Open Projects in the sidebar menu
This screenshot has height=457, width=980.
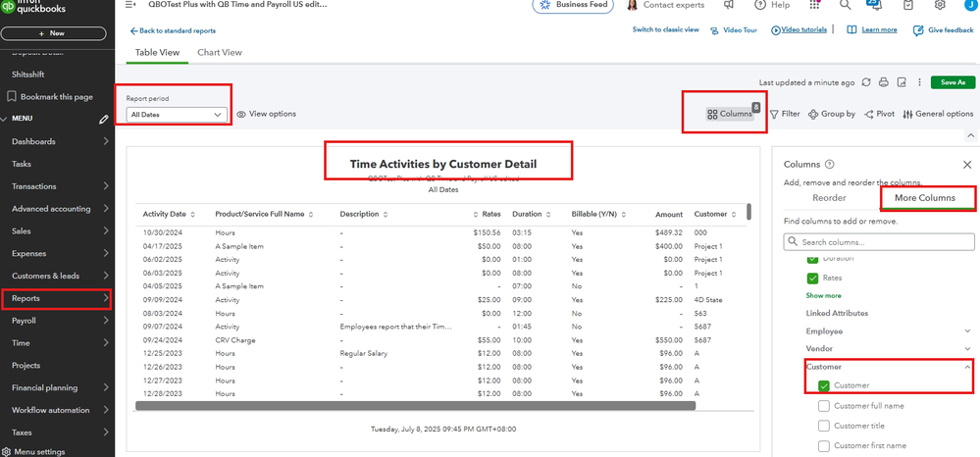click(x=26, y=366)
